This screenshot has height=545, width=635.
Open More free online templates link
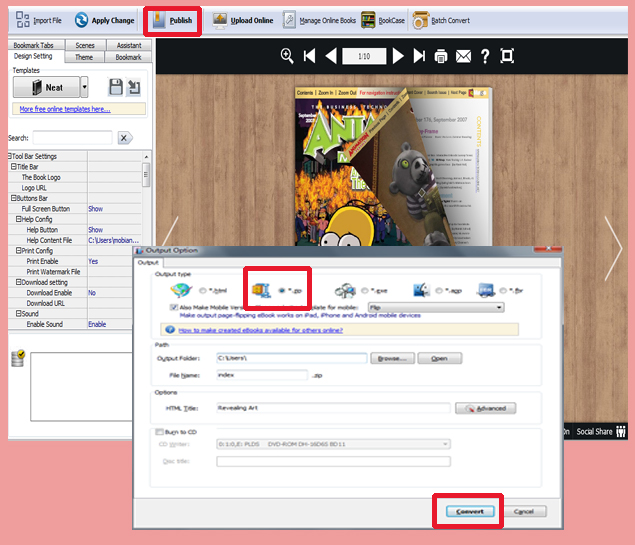65,109
